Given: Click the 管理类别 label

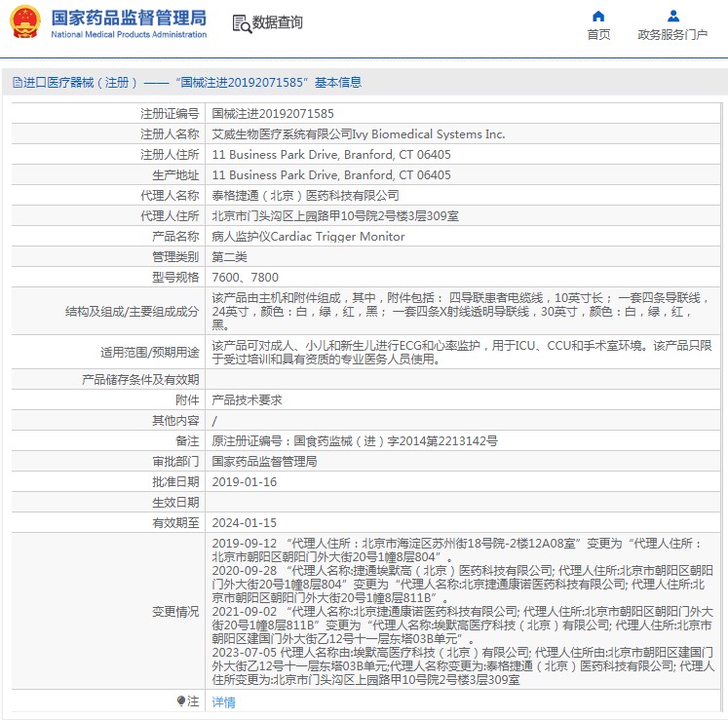Looking at the screenshot, I should tap(175, 256).
